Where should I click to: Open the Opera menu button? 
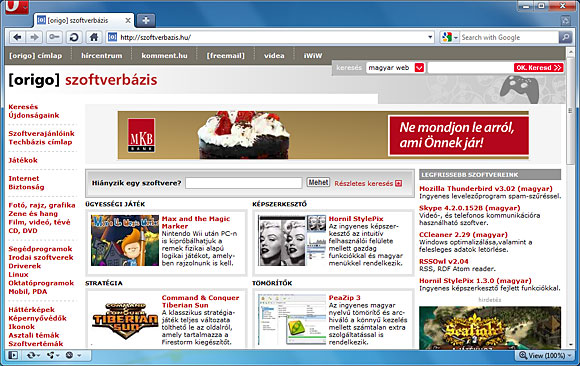[x=17, y=7]
